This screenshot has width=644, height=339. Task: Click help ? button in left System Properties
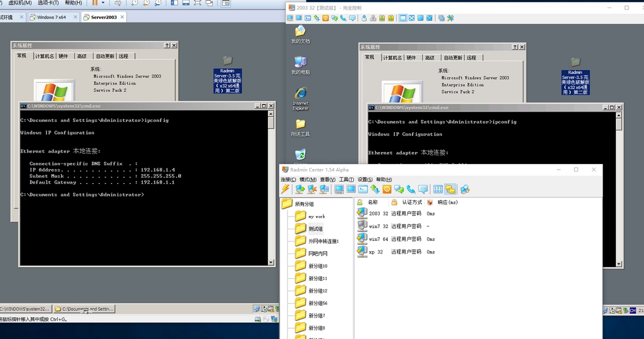167,46
